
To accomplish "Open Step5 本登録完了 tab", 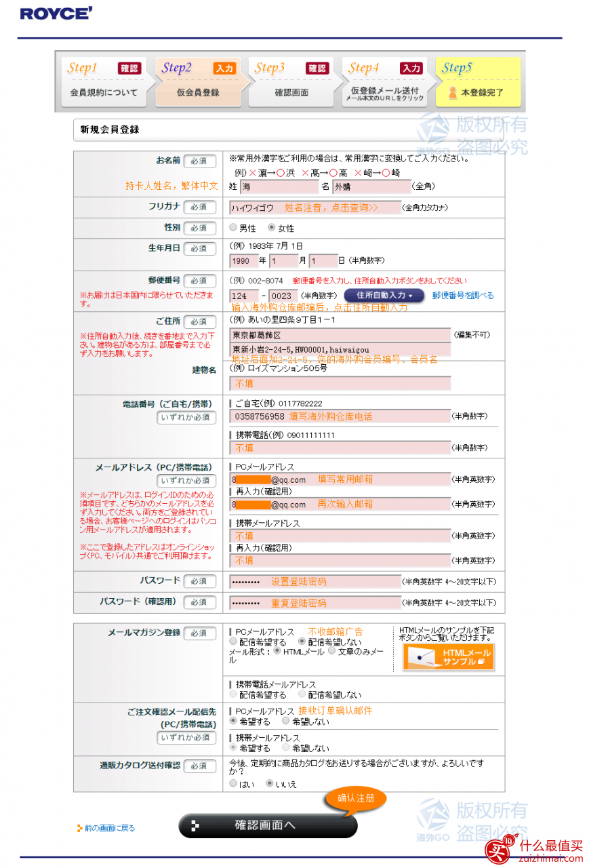I will click(x=478, y=82).
